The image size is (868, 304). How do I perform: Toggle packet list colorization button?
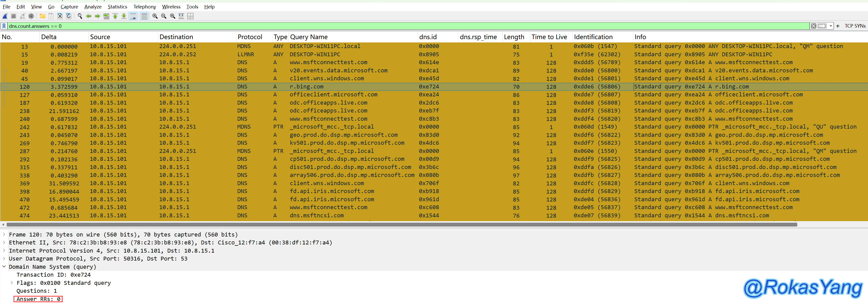click(x=144, y=16)
